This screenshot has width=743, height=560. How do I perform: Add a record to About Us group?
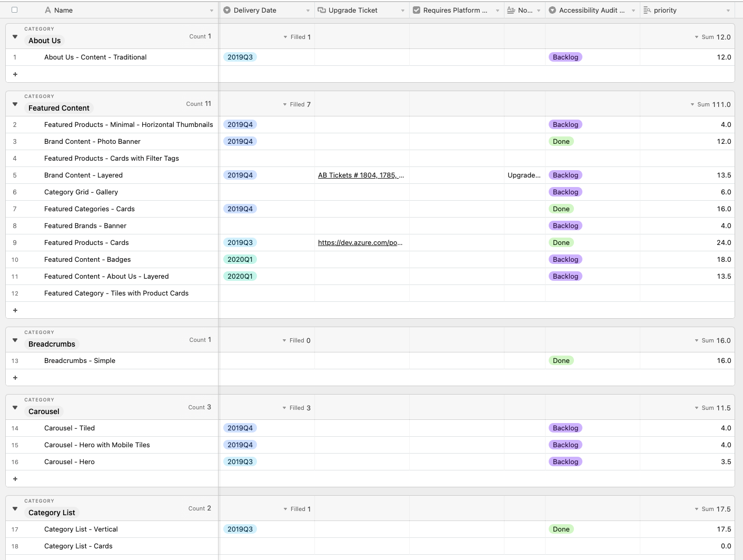pyautogui.click(x=15, y=74)
